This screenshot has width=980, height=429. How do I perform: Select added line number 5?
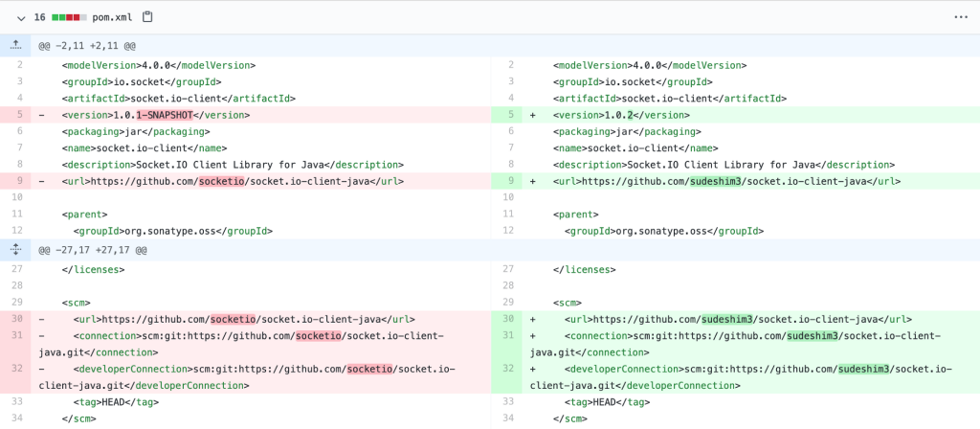point(507,115)
